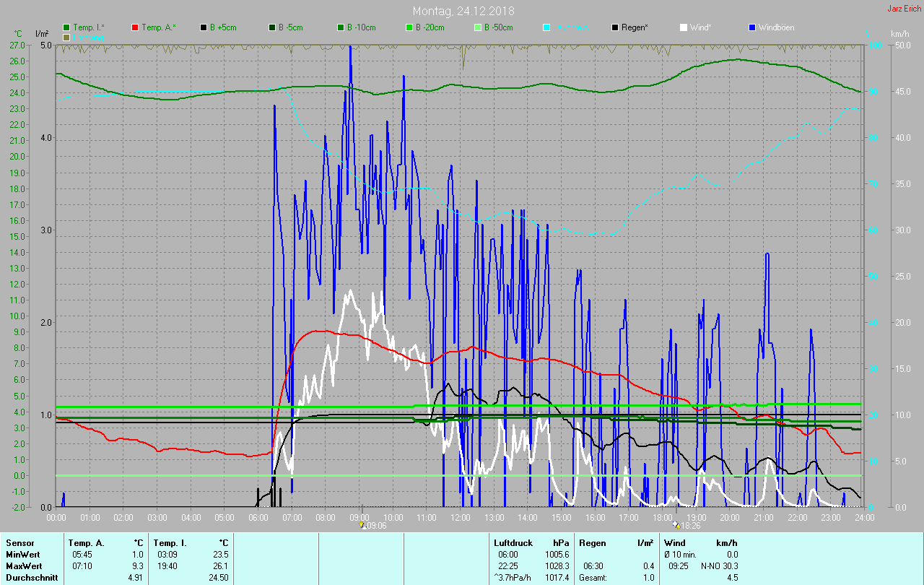Click the 12:00 label on time axis
This screenshot has width=924, height=585.
click(x=461, y=517)
